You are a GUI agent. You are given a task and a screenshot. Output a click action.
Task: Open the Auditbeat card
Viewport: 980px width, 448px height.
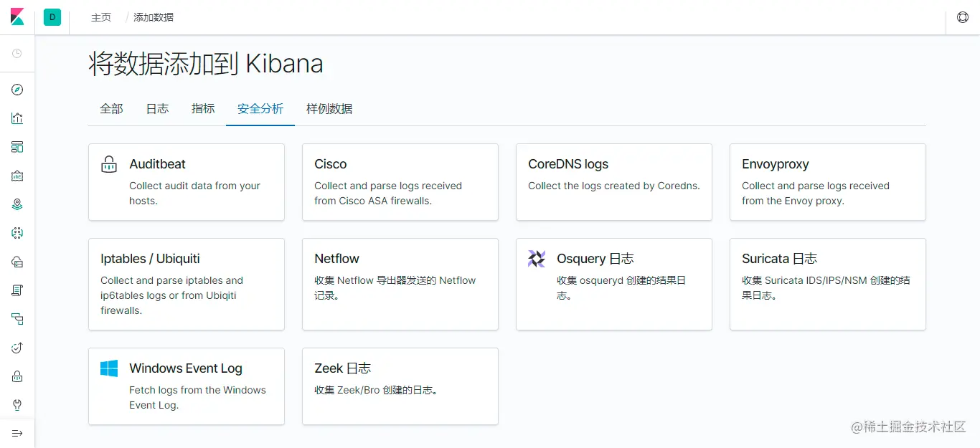(x=187, y=182)
